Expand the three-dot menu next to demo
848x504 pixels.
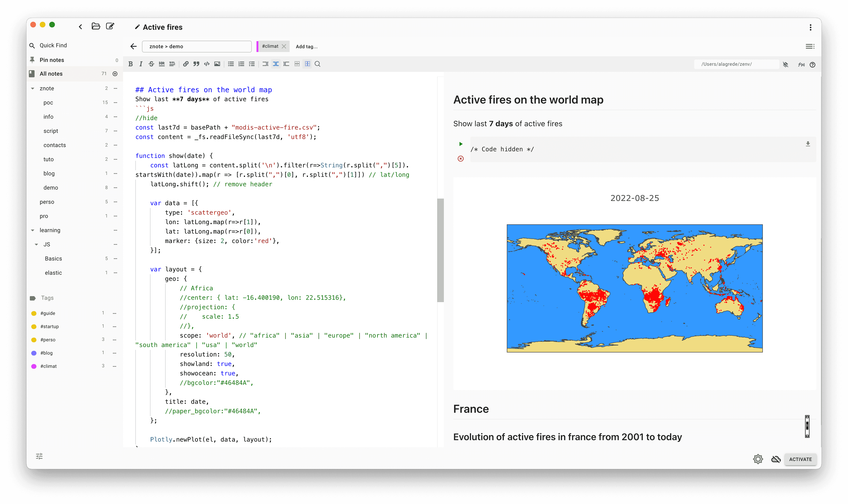pos(115,187)
